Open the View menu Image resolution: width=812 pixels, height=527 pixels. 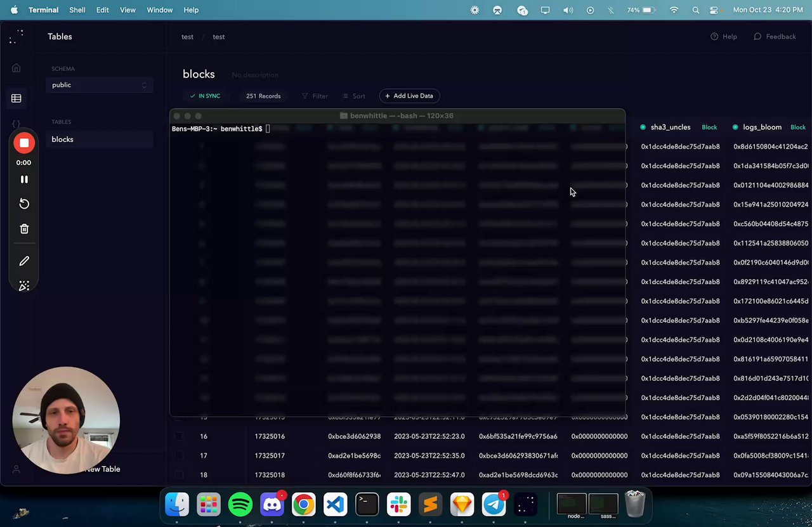tap(128, 10)
